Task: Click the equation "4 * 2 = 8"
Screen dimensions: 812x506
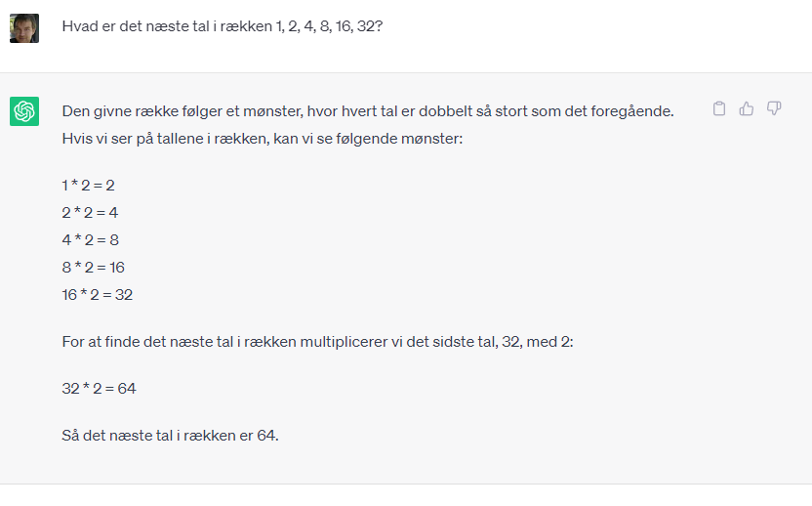Action: pos(90,239)
